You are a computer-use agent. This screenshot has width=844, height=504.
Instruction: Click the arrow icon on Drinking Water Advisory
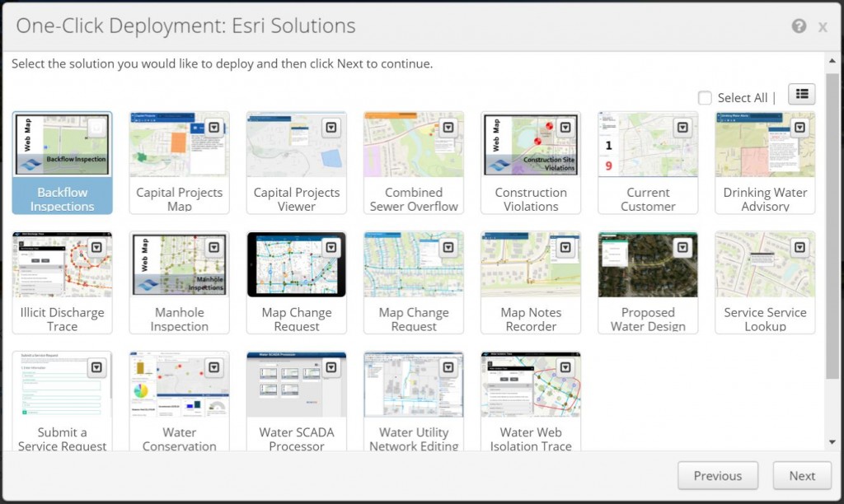(x=799, y=128)
